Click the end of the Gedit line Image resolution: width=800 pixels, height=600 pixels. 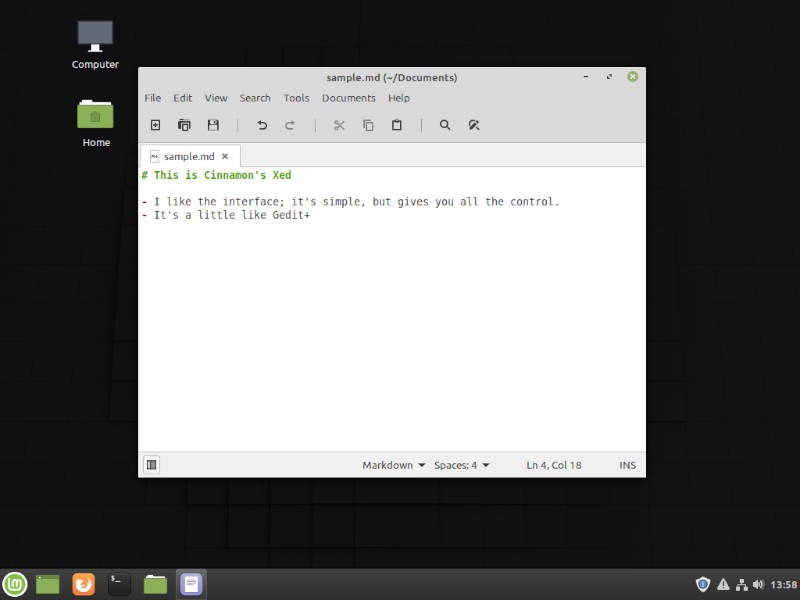pos(311,215)
